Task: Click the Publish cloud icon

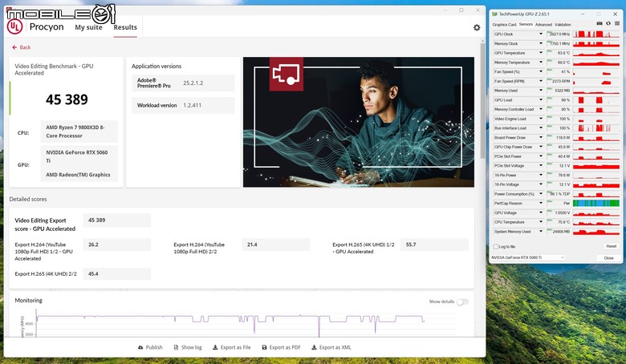Action: (140, 347)
